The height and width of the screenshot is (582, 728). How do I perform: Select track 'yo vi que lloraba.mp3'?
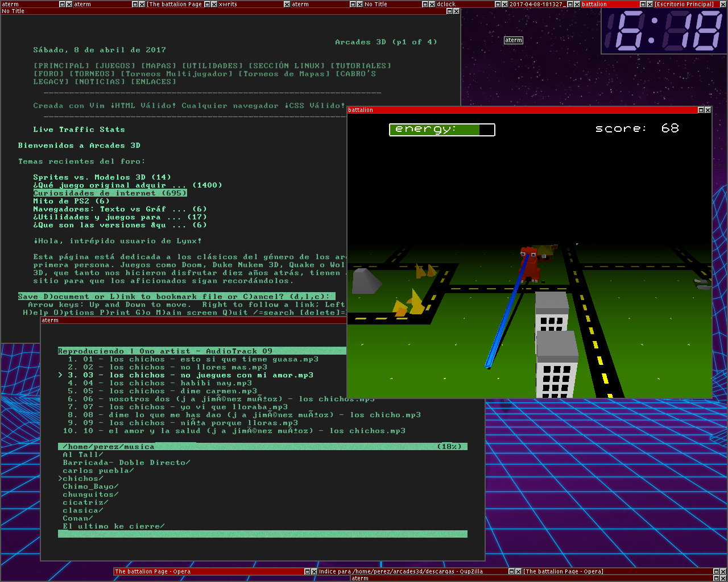tap(178, 407)
